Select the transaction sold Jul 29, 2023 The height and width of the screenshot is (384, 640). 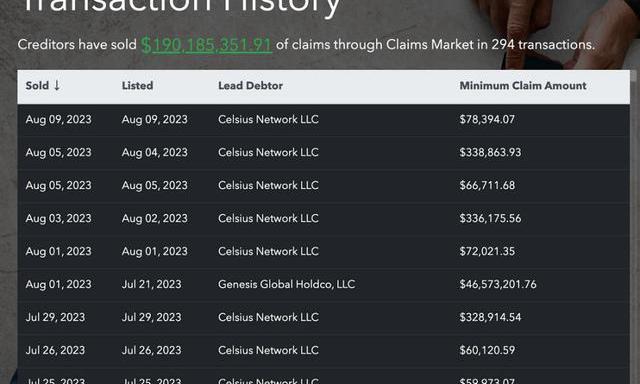click(x=323, y=317)
